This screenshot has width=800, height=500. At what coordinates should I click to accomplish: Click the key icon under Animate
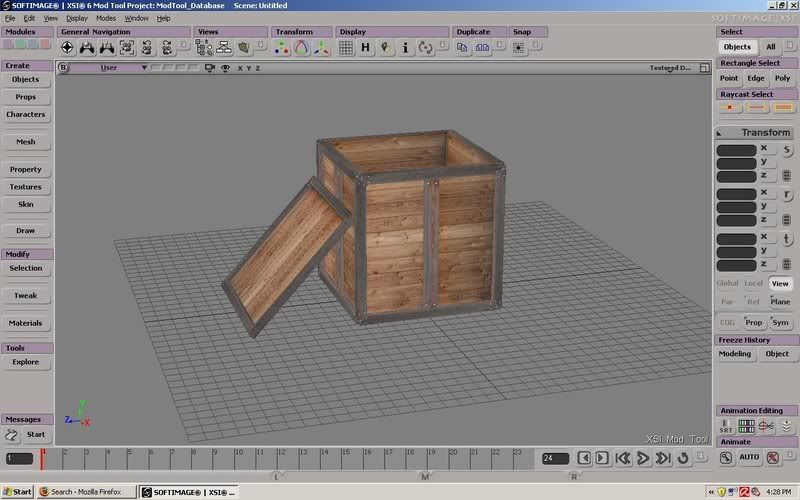pyautogui.click(x=726, y=458)
